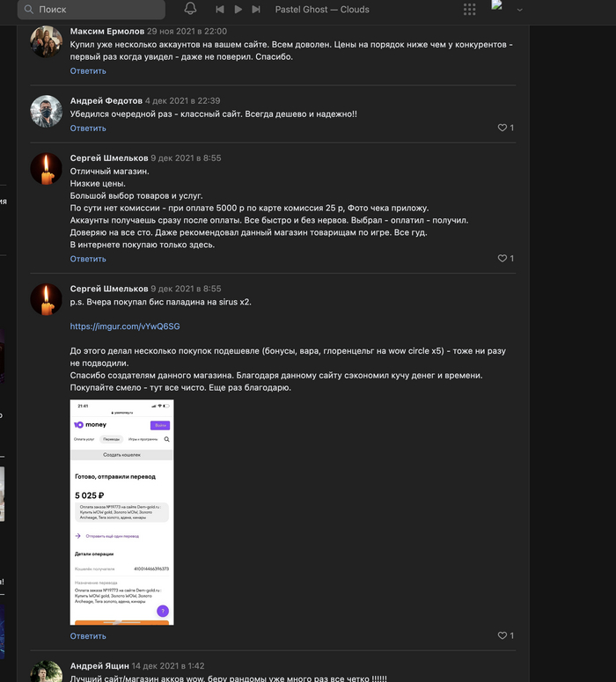Skip to previous track in header player
This screenshot has height=682, width=616.
[x=220, y=9]
